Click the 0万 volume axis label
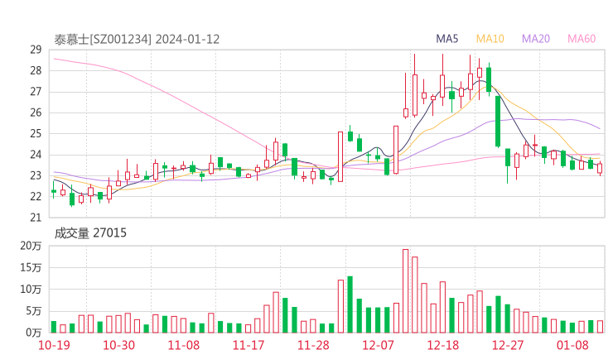Viewport: 613px width, 364px height. (34, 333)
